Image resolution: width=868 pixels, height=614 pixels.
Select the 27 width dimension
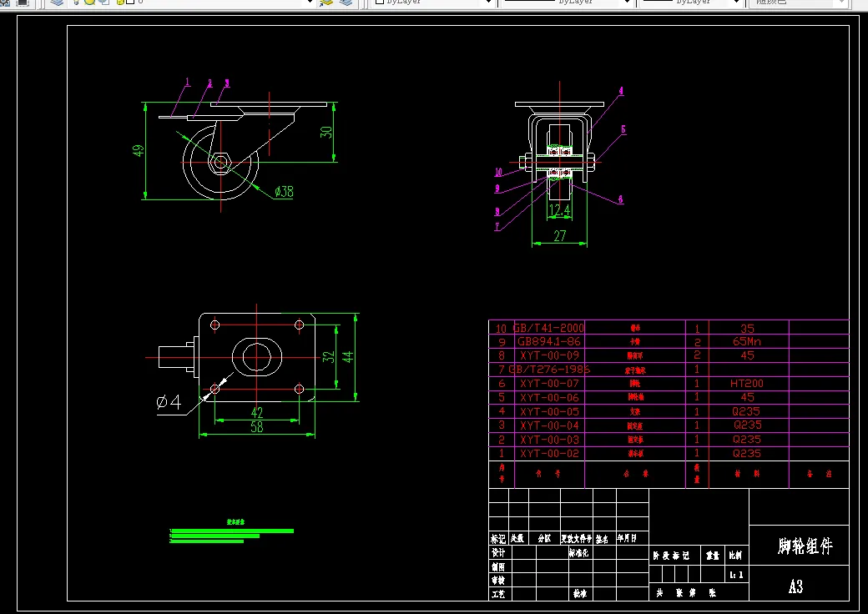[x=560, y=235]
